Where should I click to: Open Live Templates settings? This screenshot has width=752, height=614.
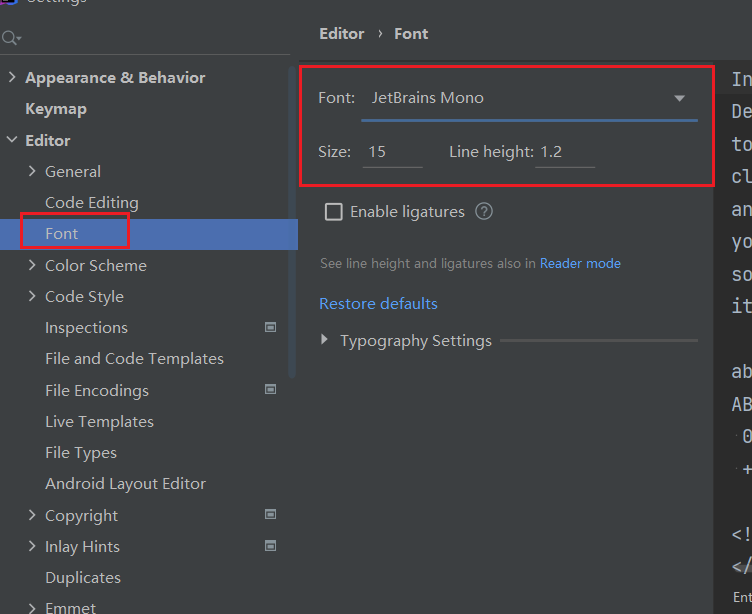pyautogui.click(x=99, y=422)
